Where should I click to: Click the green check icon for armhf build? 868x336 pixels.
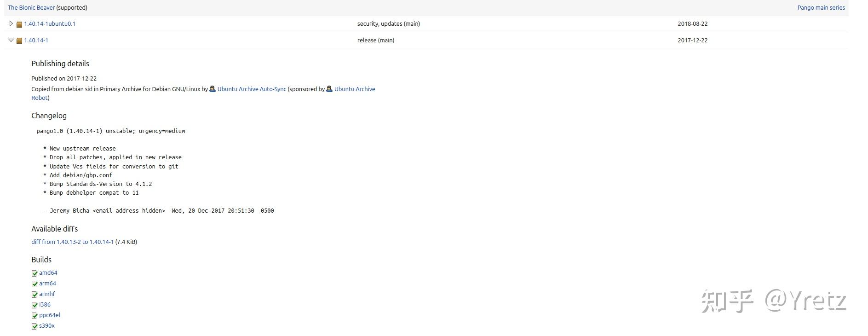pos(34,295)
